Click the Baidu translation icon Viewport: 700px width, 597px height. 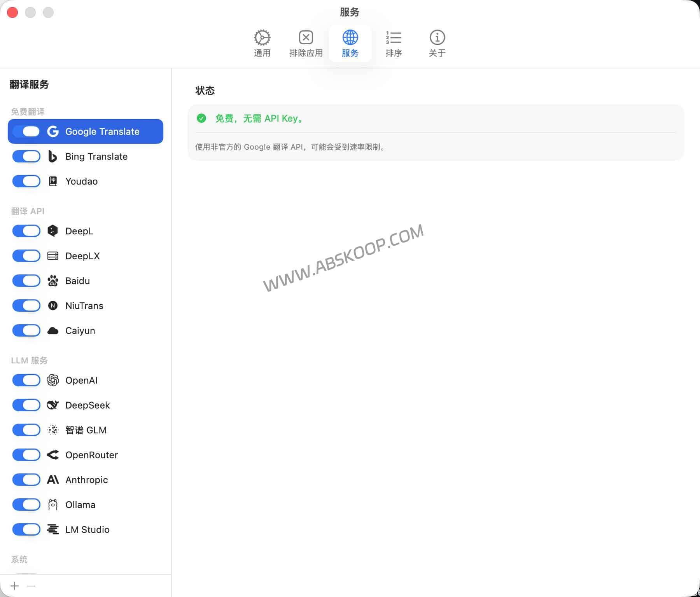[53, 281]
